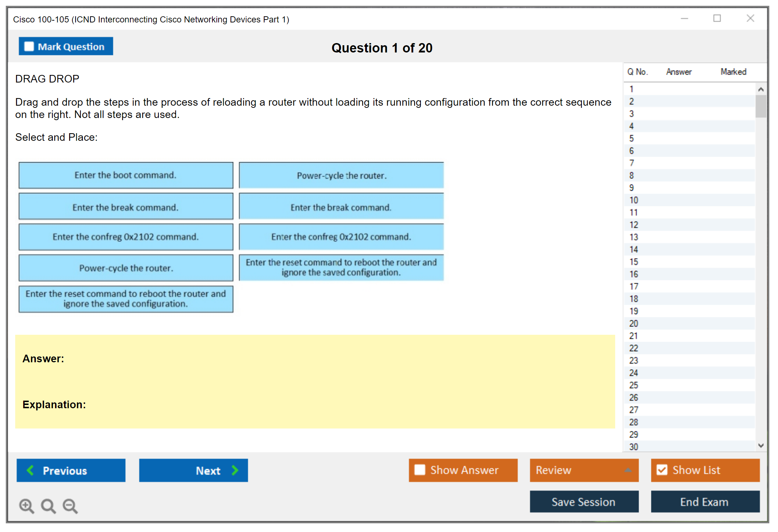Click the Answer column header

(x=678, y=72)
